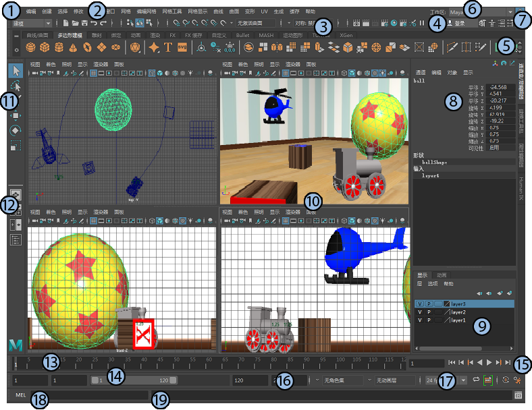532x410 pixels.
Task: Click the Redo arrow icon
Action: (103, 23)
